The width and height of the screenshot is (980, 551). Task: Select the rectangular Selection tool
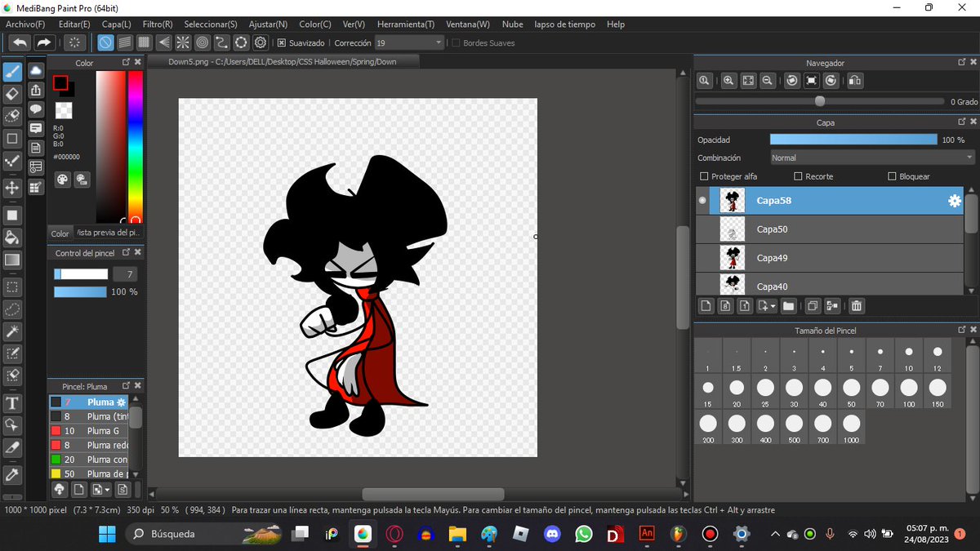pyautogui.click(x=12, y=287)
